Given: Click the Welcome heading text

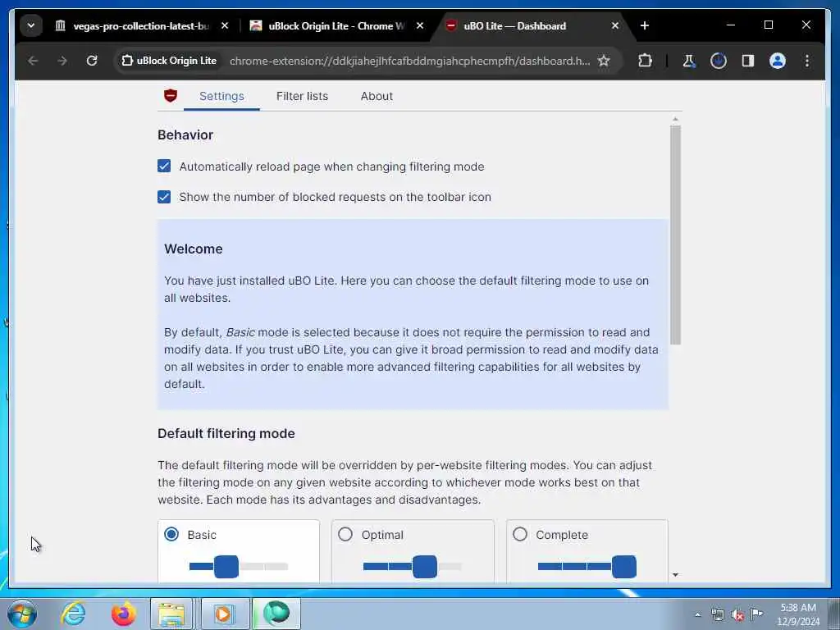Looking at the screenshot, I should [194, 249].
